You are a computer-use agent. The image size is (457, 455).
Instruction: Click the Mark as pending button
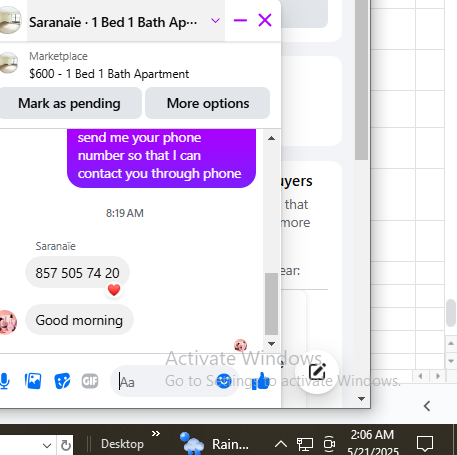pos(69,103)
